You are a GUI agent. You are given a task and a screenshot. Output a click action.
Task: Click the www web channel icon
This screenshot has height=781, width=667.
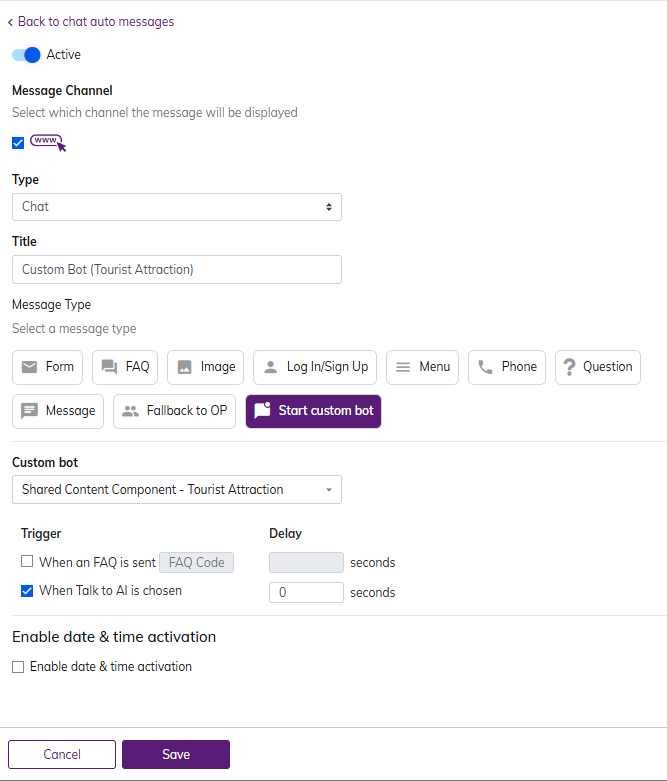tap(47, 142)
